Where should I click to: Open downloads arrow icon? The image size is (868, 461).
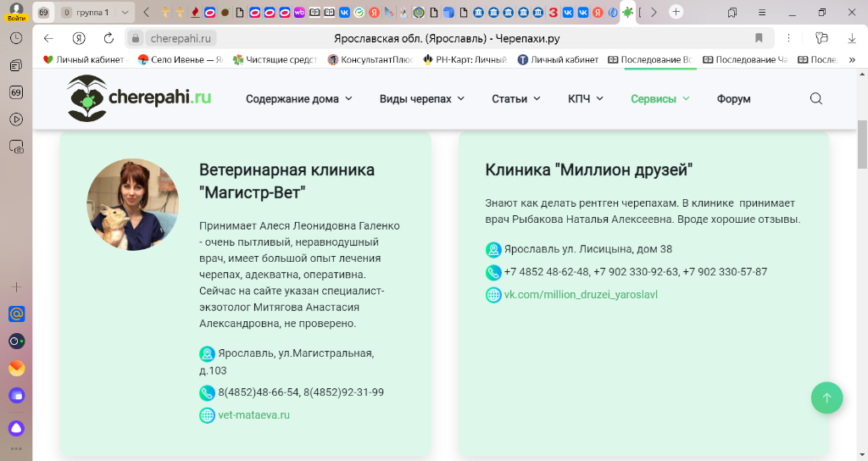point(852,38)
